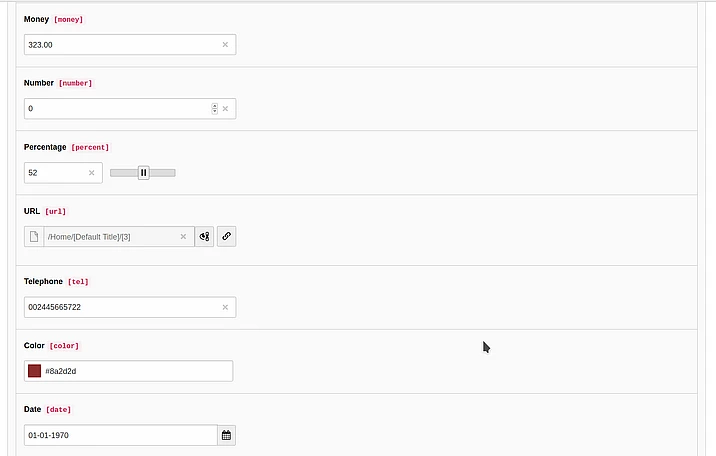Click the Percentage slider track right end
Viewport: 716px width, 456px height.
pos(171,173)
